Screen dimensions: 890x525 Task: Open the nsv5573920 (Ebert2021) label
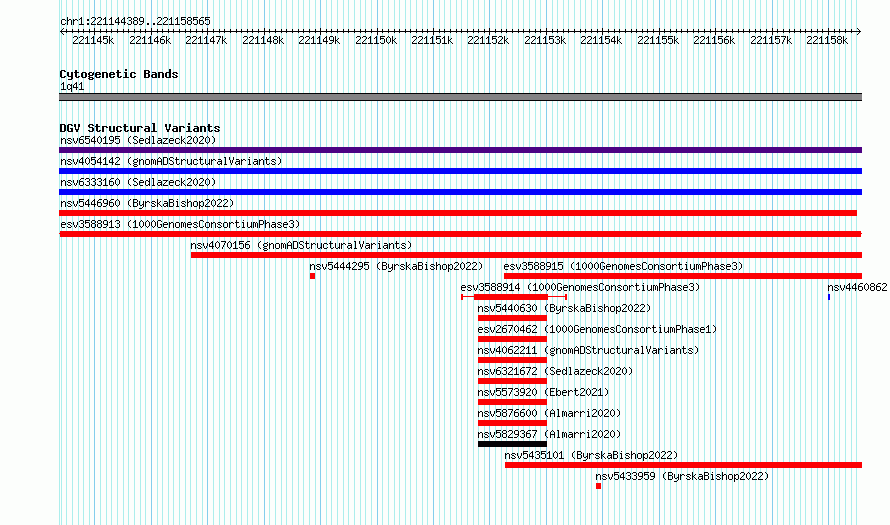[543, 392]
